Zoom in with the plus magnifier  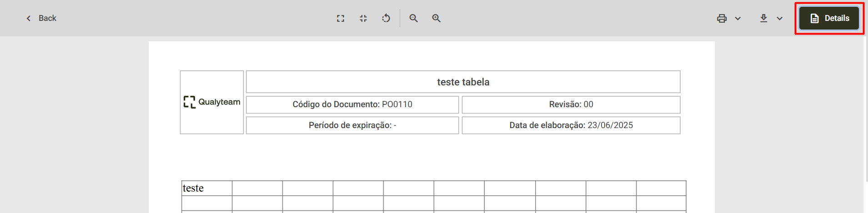click(x=436, y=18)
